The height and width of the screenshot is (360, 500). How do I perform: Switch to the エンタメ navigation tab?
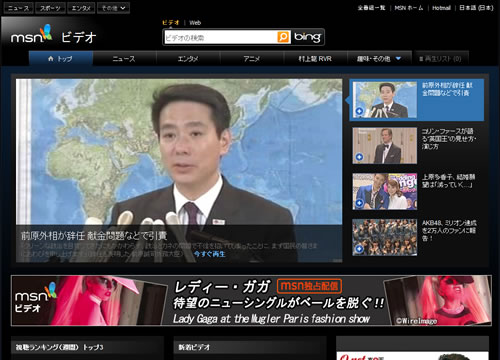point(188,59)
